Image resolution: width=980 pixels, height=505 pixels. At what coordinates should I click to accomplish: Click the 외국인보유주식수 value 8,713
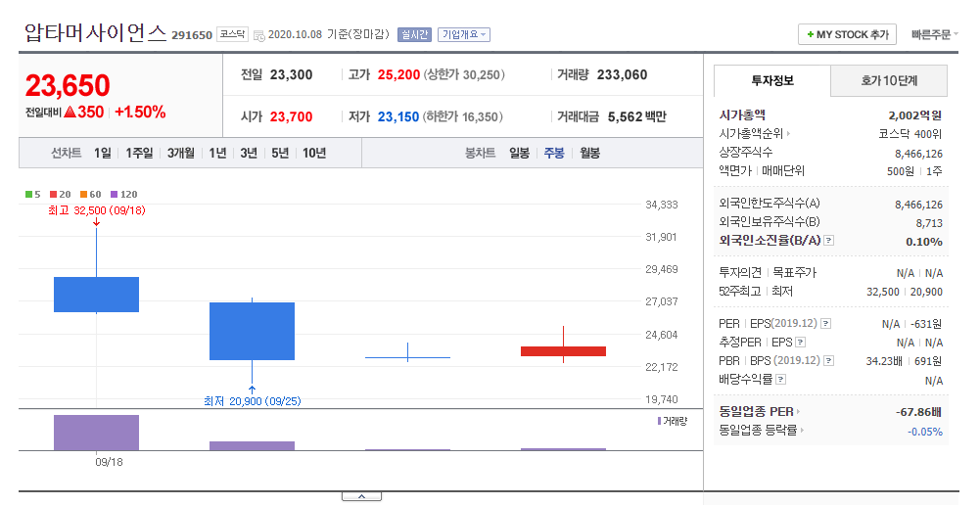[x=929, y=223]
